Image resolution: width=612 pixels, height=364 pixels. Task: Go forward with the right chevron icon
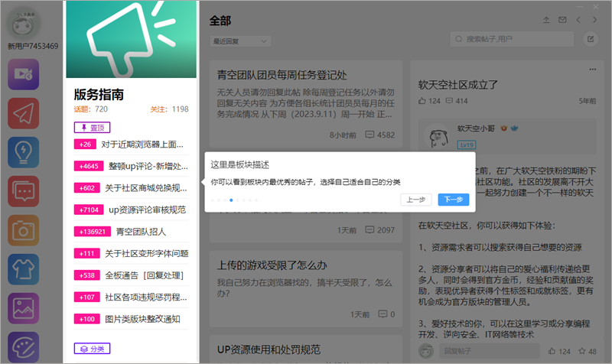(594, 20)
